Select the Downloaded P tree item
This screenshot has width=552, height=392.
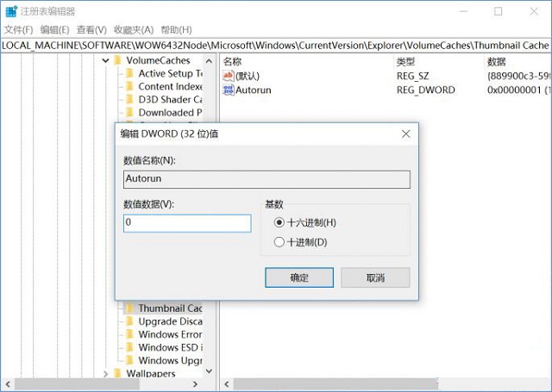[171, 113]
